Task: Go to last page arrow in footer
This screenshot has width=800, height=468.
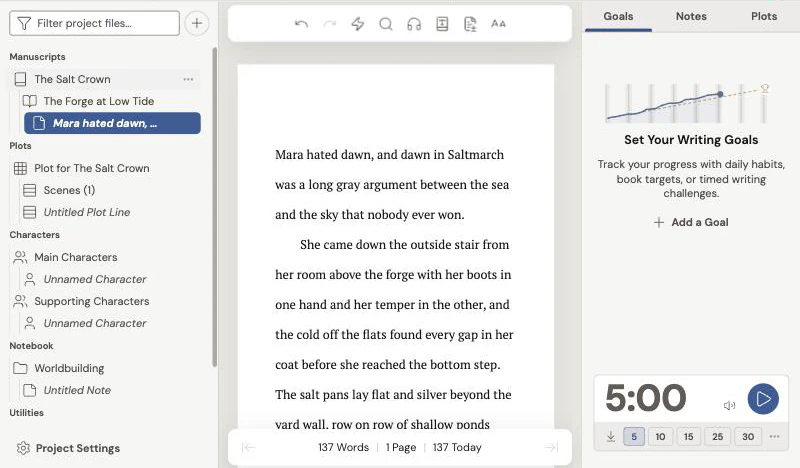Action: 551,448
